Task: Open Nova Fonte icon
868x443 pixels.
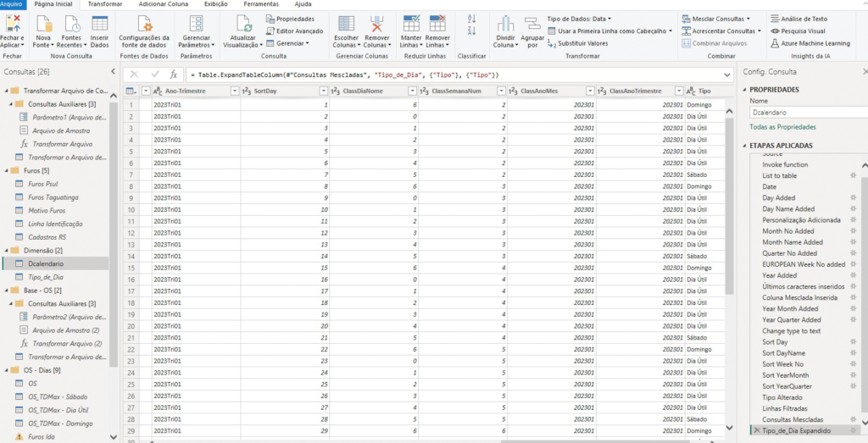Action: coord(44,25)
